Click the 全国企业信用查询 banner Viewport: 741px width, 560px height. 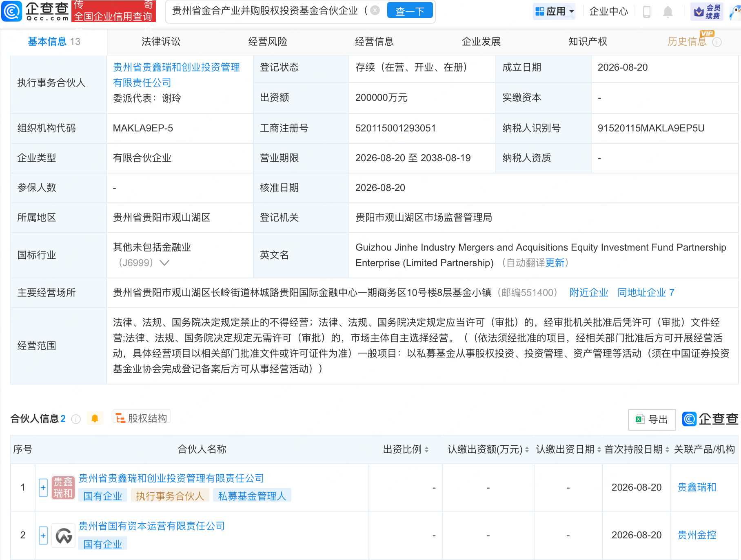point(113,11)
